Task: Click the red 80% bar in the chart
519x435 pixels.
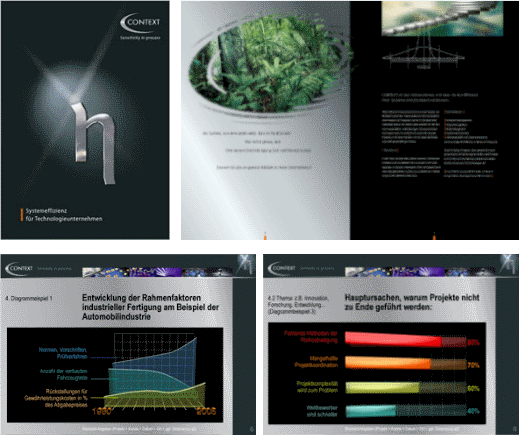Action: (x=405, y=340)
